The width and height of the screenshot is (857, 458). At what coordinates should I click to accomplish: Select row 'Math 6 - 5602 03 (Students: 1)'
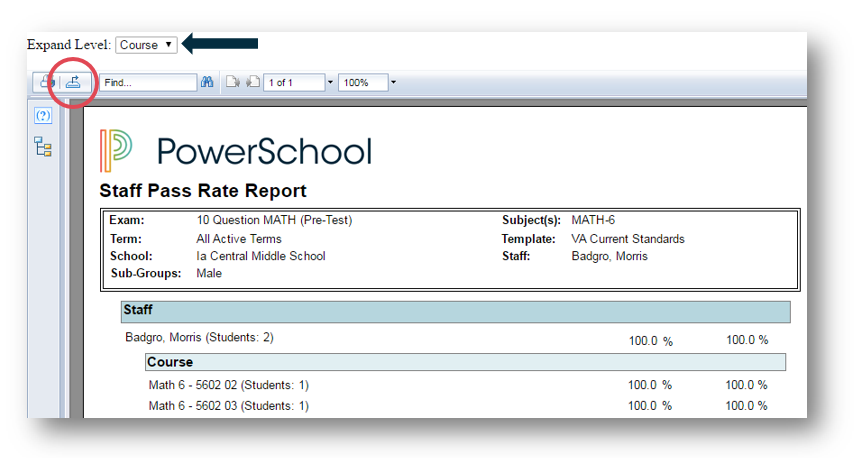(x=228, y=406)
